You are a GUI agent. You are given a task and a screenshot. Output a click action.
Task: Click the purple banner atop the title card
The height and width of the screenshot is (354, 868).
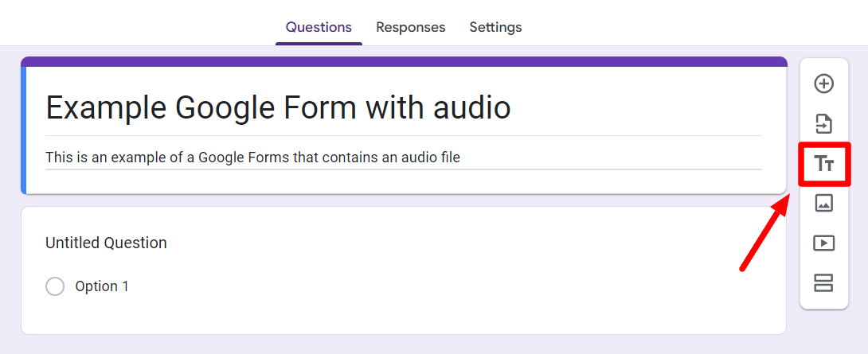404,61
